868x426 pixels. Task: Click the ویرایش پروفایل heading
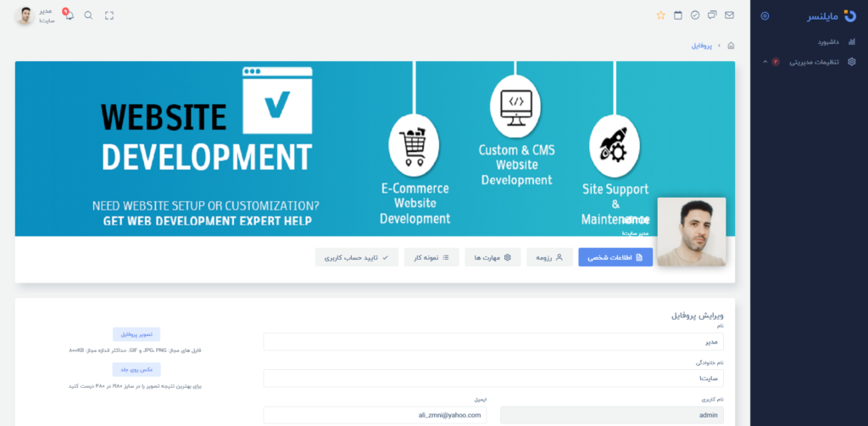(698, 315)
